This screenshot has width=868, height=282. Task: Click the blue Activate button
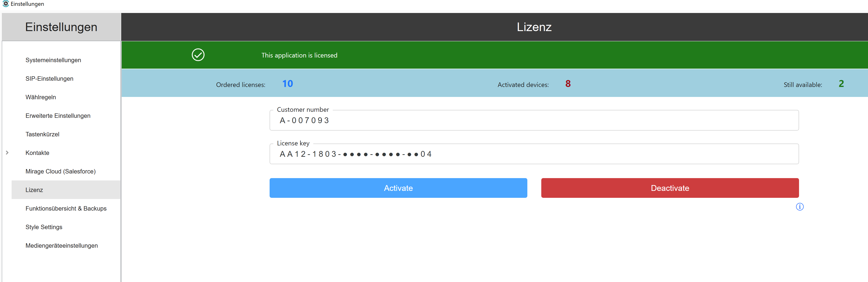click(398, 188)
